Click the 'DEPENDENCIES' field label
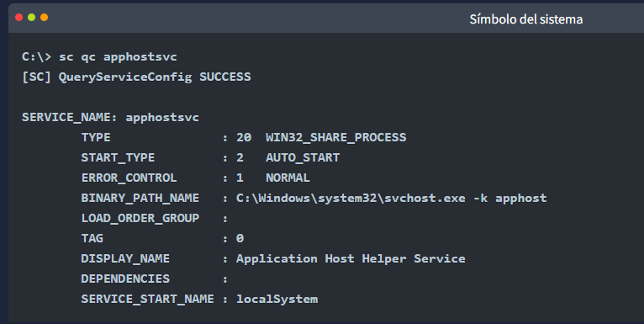644x324 pixels. coord(125,279)
